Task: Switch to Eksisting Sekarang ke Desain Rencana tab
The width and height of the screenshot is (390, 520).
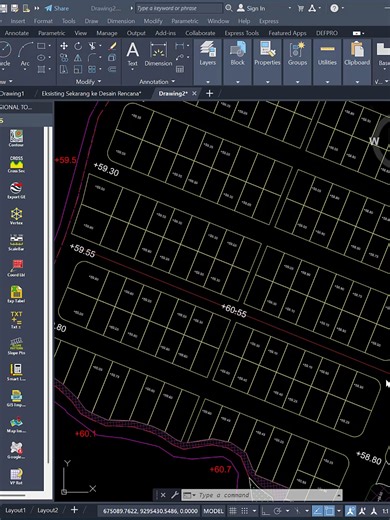Action: (x=91, y=94)
